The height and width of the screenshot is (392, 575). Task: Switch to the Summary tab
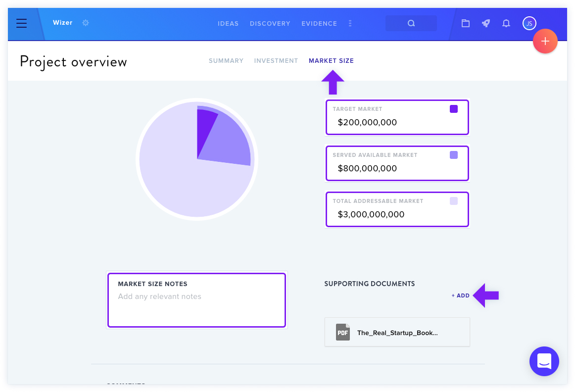226,61
